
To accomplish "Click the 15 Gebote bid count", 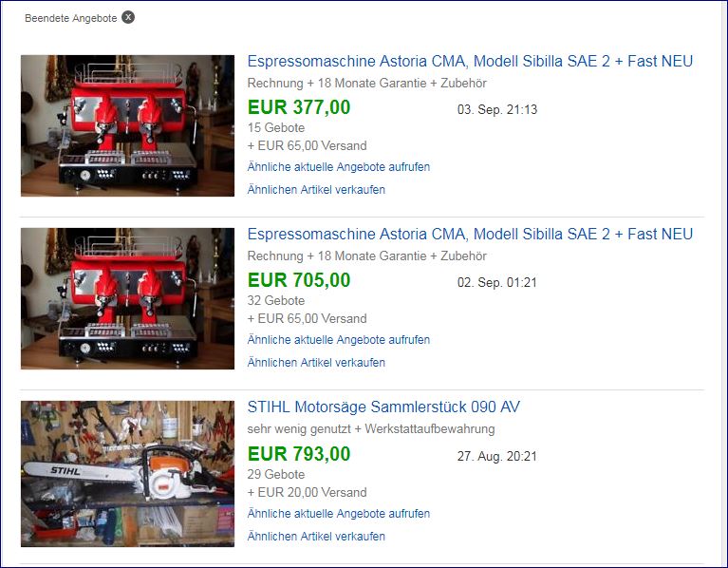I will pyautogui.click(x=276, y=127).
